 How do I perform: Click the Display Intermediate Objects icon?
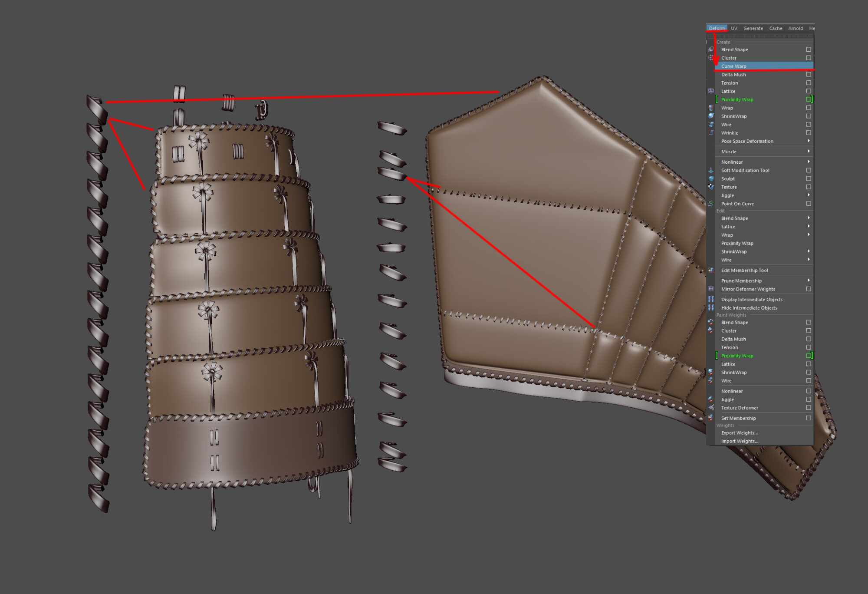click(711, 300)
